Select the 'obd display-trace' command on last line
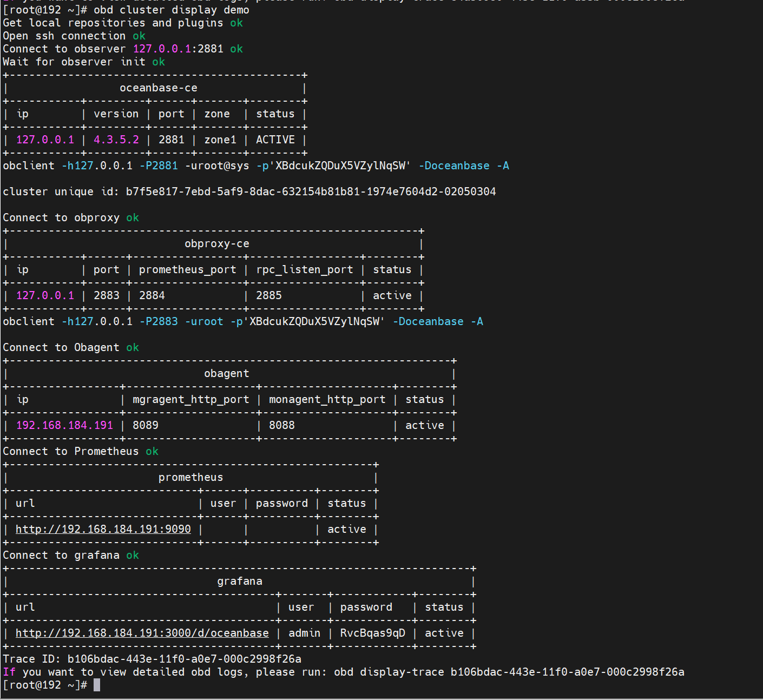The width and height of the screenshot is (763, 700). [x=509, y=672]
